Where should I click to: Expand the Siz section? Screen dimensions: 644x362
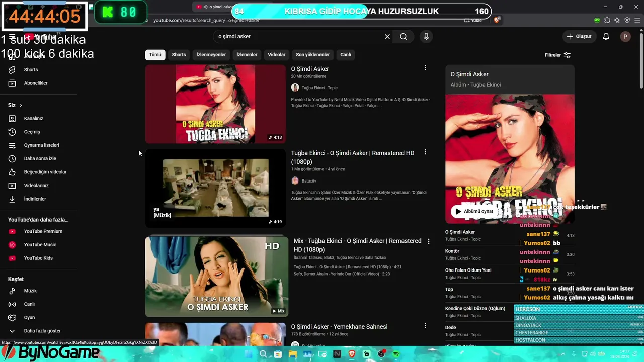click(x=15, y=105)
